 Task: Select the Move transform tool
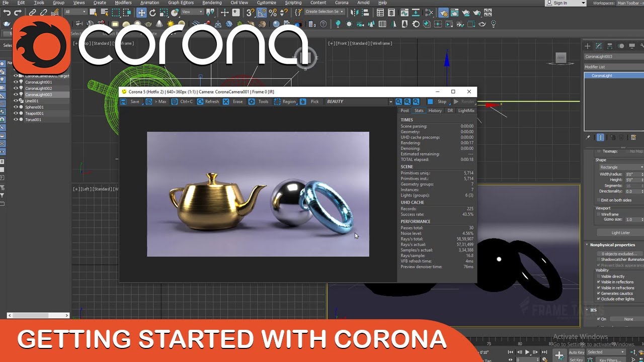[x=142, y=13]
